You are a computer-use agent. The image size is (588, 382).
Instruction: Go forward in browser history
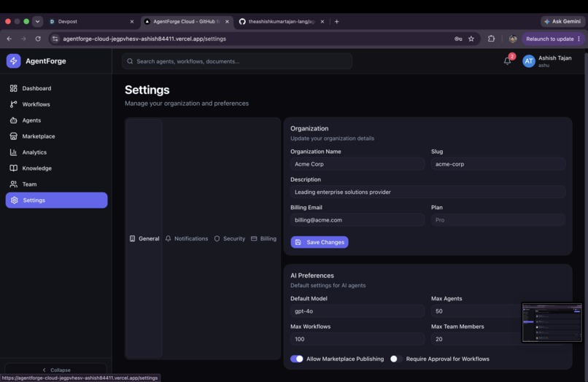(x=23, y=39)
